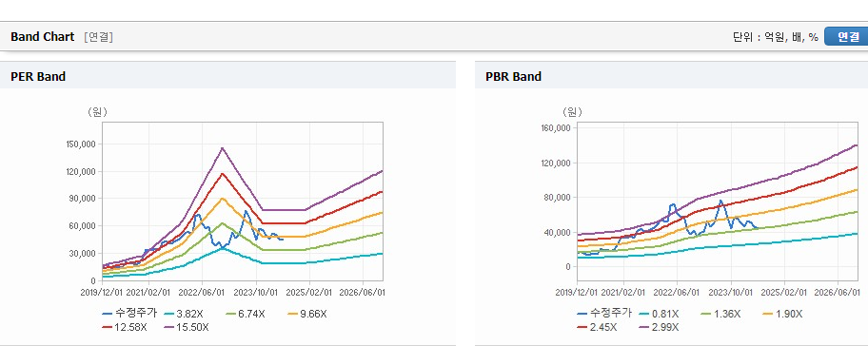Click the (원) unit label above PER chart
The image size is (868, 346).
tap(97, 112)
